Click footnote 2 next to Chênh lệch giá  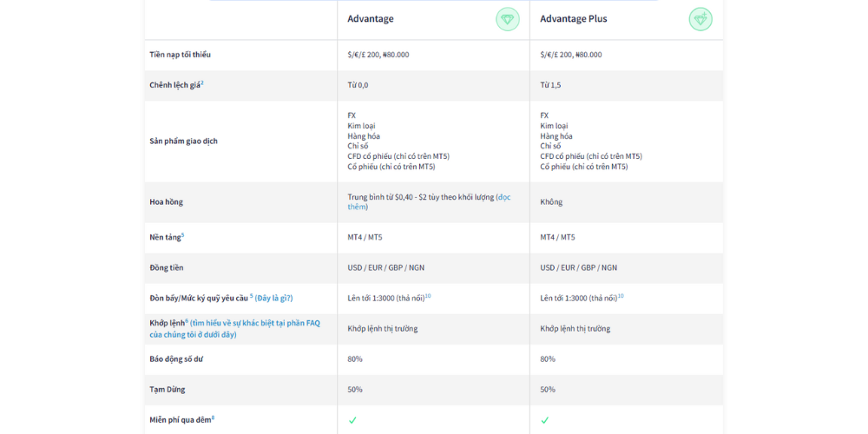click(x=202, y=82)
